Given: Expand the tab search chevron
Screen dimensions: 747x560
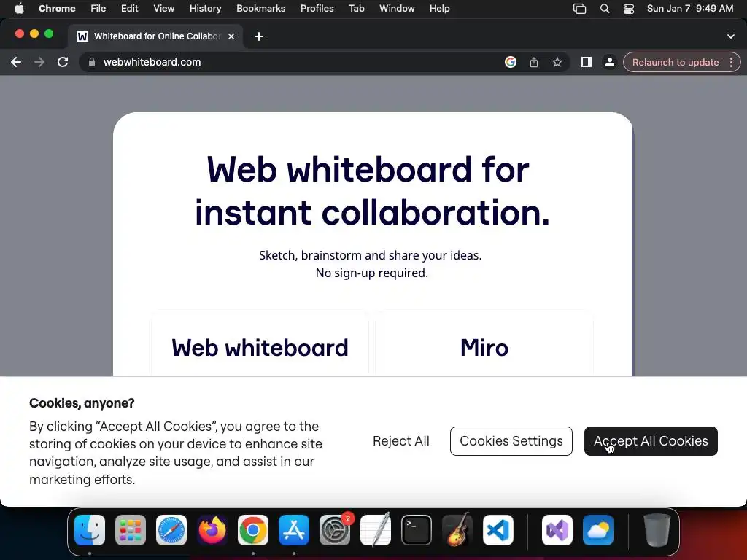Looking at the screenshot, I should click(x=731, y=36).
